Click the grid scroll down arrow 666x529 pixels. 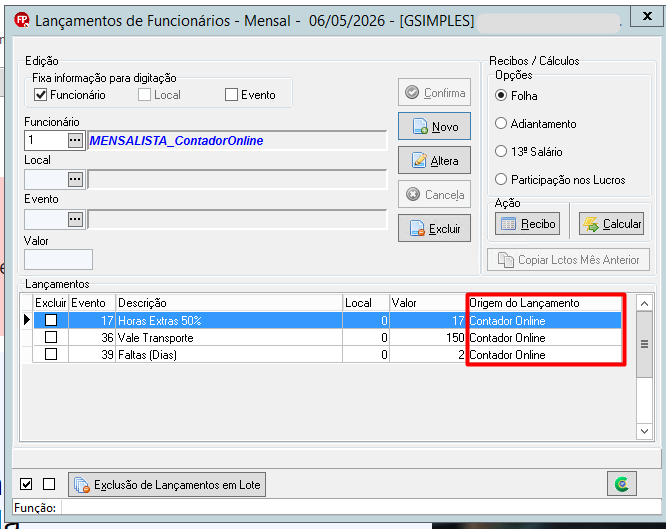(644, 431)
